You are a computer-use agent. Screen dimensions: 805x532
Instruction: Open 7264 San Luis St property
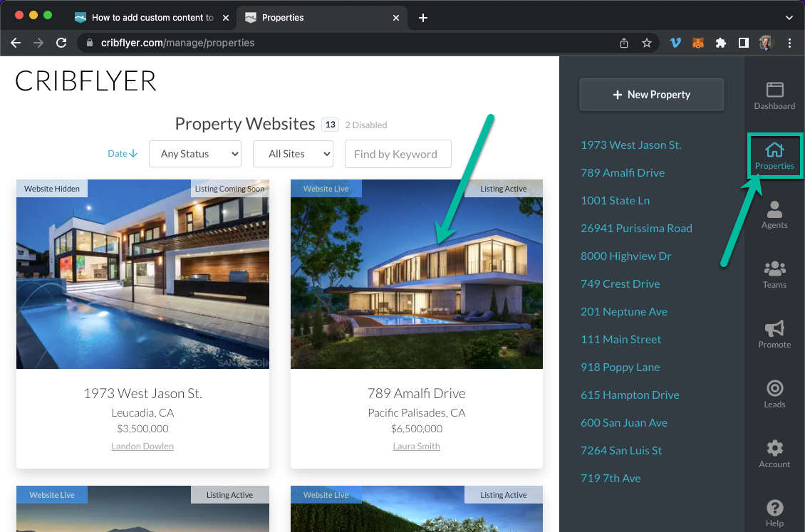(x=621, y=450)
